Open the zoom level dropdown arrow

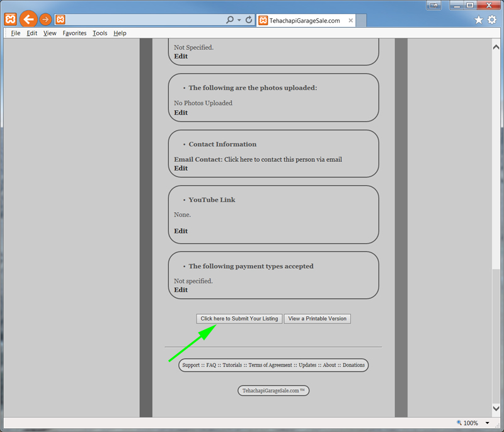[x=487, y=423]
